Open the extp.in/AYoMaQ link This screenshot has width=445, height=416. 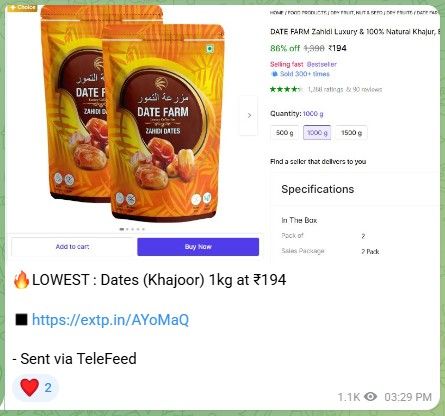point(110,320)
